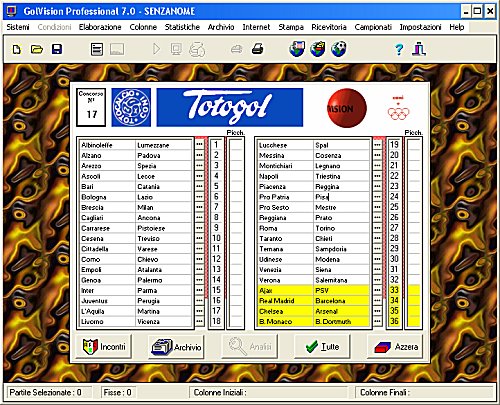
Task: Open help with the question mark icon
Action: tap(399, 50)
